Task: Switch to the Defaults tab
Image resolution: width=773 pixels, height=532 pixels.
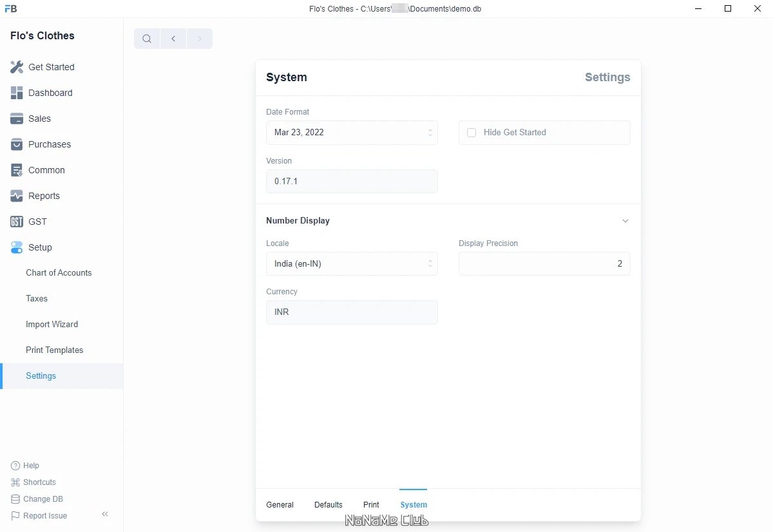Action: pyautogui.click(x=329, y=505)
